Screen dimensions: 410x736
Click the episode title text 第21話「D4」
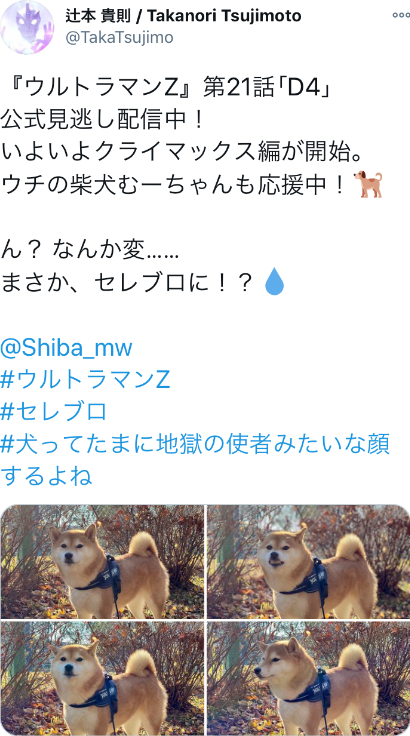[x=268, y=89]
